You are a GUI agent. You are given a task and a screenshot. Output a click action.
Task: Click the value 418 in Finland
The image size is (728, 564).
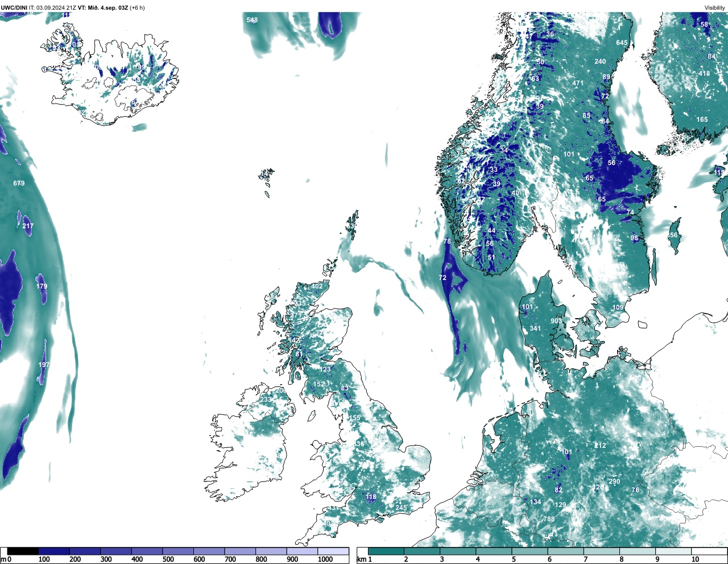click(x=704, y=73)
